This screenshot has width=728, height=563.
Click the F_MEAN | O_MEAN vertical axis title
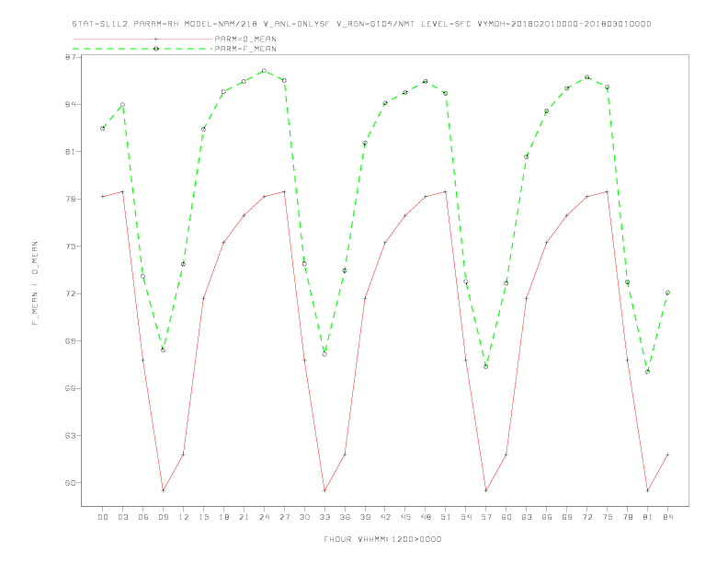click(x=35, y=283)
